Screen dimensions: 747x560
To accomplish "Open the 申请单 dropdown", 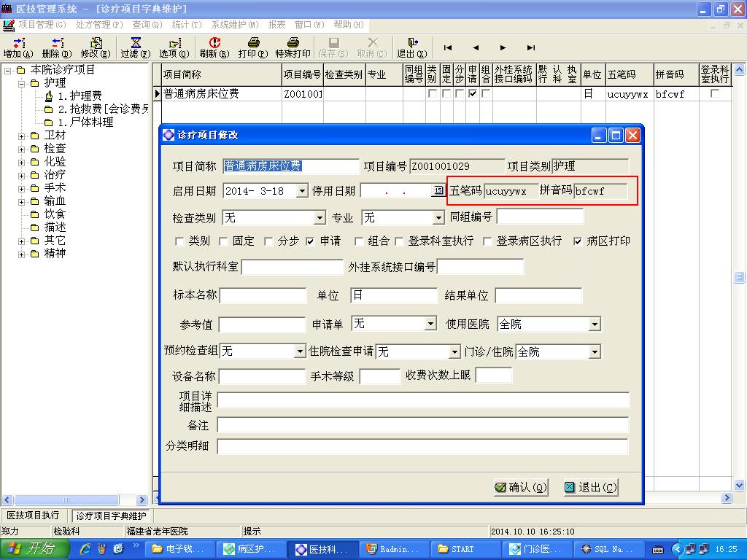I will [430, 324].
